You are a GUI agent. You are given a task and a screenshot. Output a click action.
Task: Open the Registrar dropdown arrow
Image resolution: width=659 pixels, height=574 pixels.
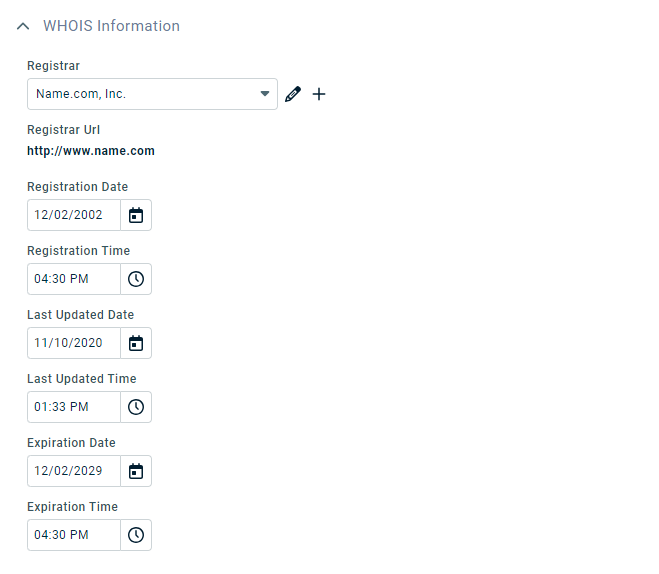[x=265, y=94]
